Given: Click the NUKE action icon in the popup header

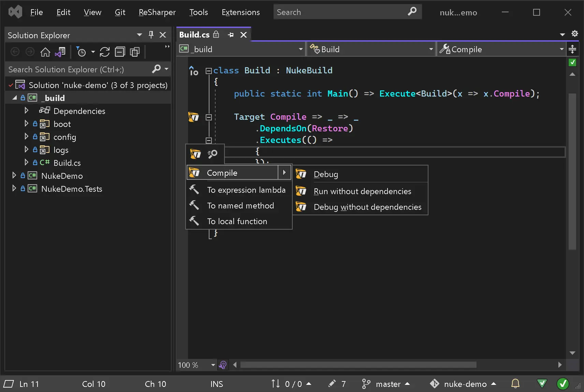Looking at the screenshot, I should [195, 154].
